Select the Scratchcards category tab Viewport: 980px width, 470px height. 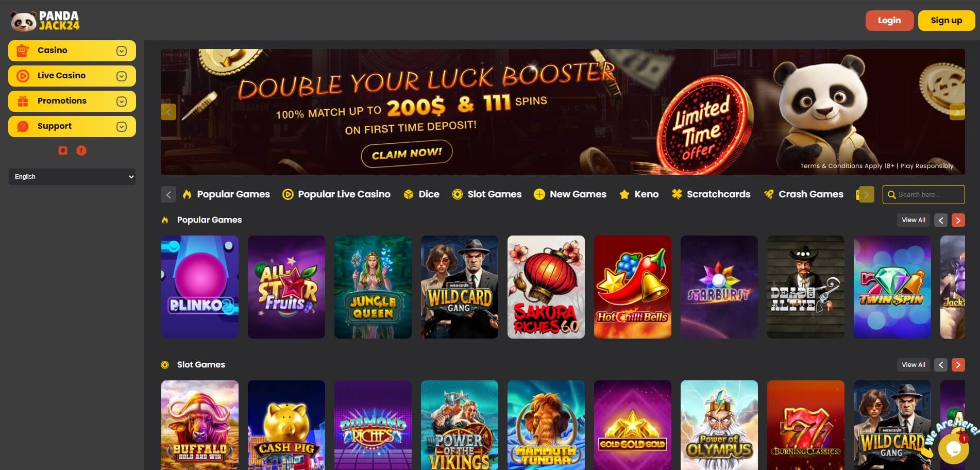click(x=711, y=194)
